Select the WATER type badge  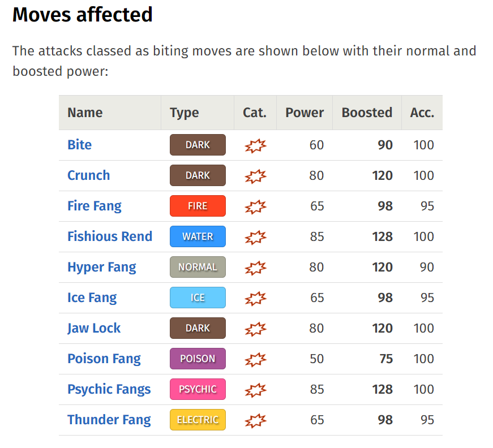point(198,236)
